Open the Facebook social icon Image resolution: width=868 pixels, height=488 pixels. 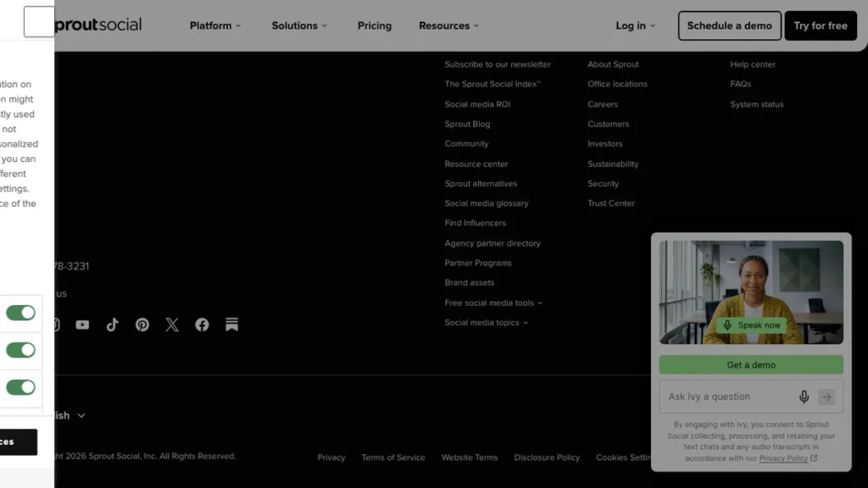(x=202, y=324)
